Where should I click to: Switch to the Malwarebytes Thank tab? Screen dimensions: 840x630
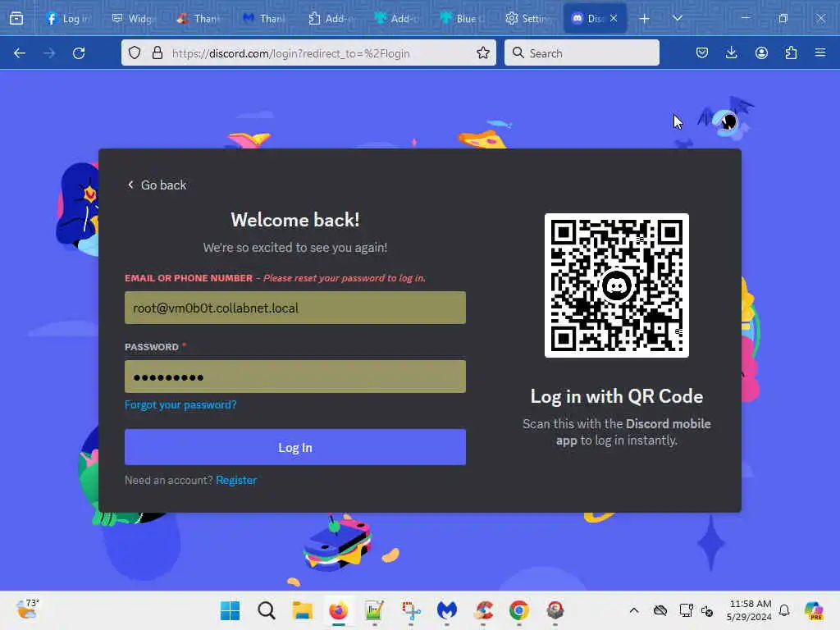tap(264, 18)
